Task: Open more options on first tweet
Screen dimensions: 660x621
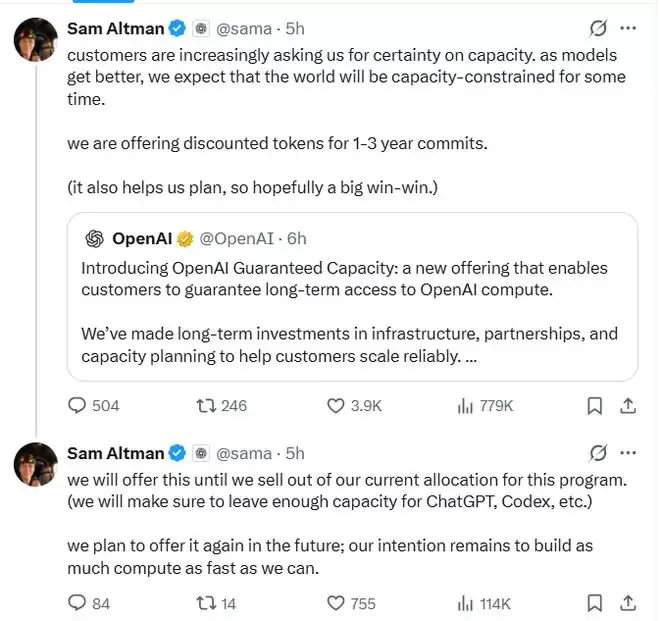Action: click(x=628, y=28)
